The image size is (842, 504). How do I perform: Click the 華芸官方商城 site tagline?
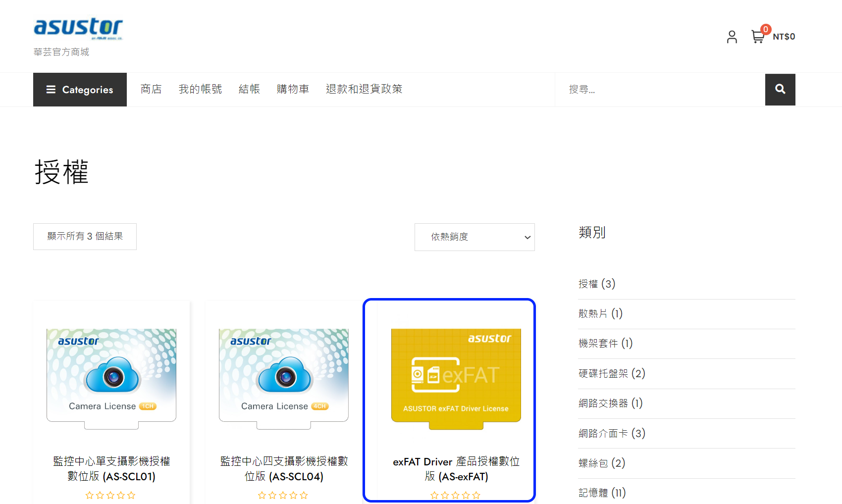(61, 52)
